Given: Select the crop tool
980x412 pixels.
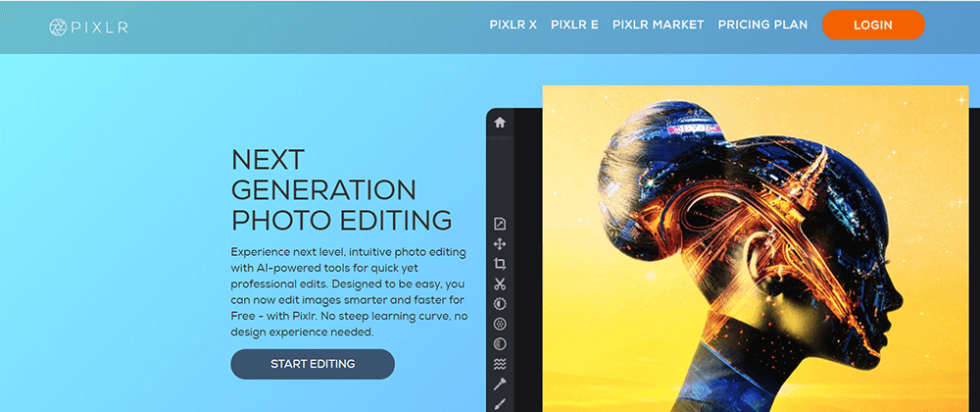Looking at the screenshot, I should pos(500,264).
